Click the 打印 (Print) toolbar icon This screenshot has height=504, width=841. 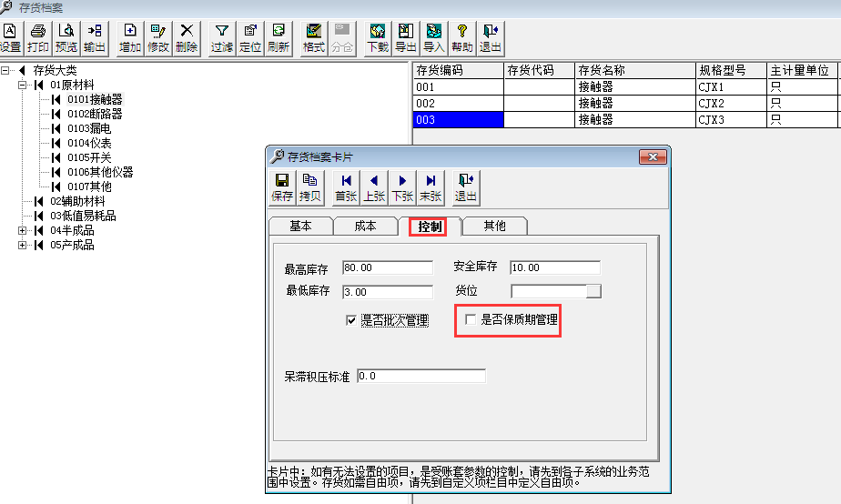tap(37, 38)
